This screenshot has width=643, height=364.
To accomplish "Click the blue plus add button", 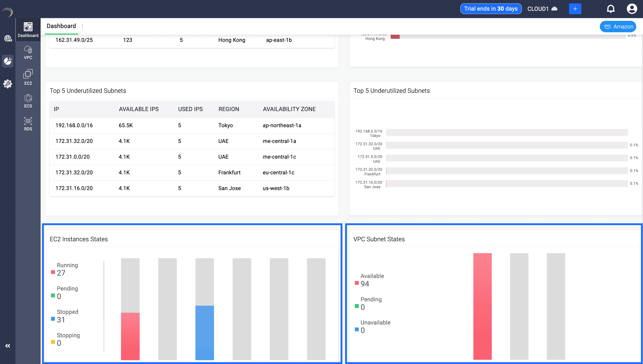I will click(575, 9).
